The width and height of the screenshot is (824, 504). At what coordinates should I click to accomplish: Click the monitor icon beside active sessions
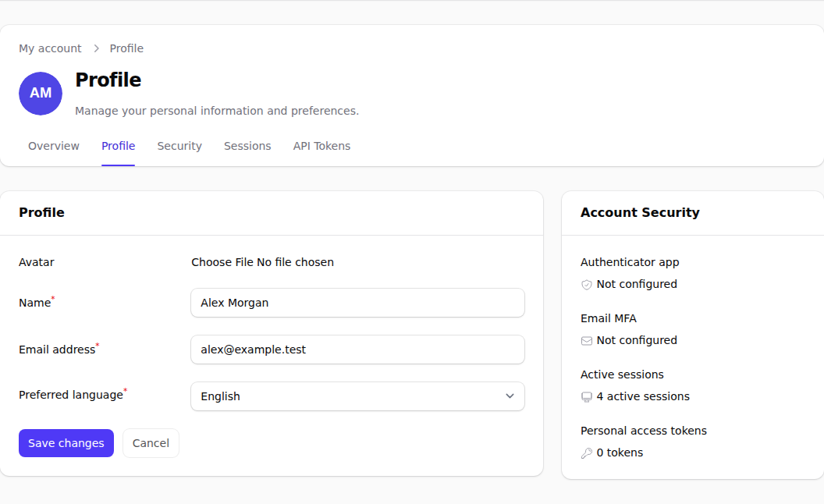tap(587, 397)
